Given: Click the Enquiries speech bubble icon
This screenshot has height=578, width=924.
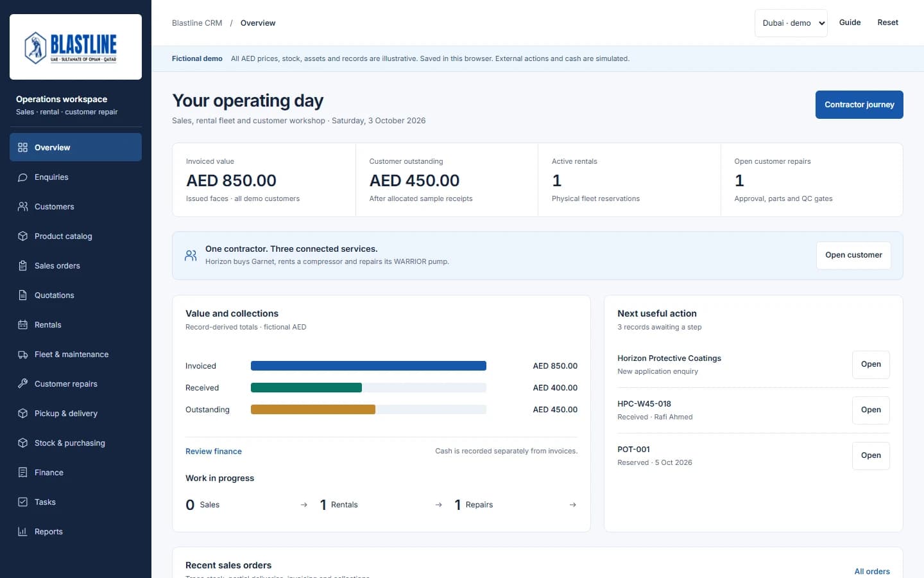Looking at the screenshot, I should [x=22, y=177].
